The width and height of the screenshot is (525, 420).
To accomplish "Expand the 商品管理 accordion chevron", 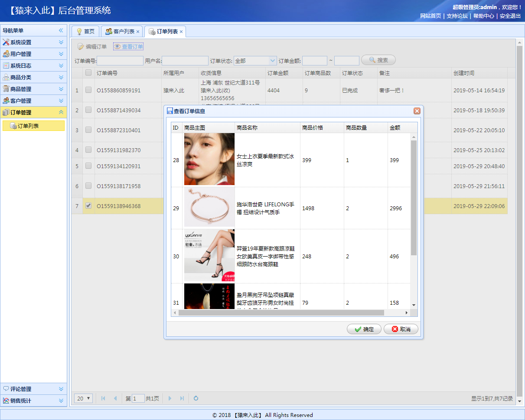I will 61,89.
